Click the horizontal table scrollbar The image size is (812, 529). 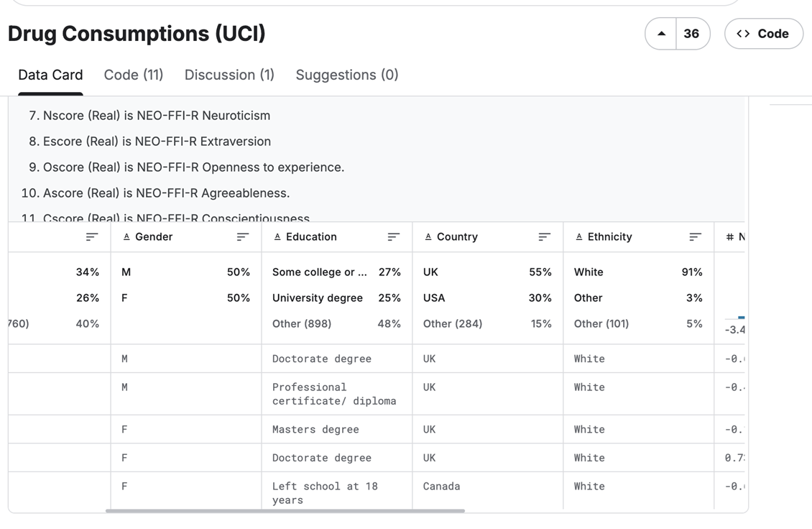(285, 511)
